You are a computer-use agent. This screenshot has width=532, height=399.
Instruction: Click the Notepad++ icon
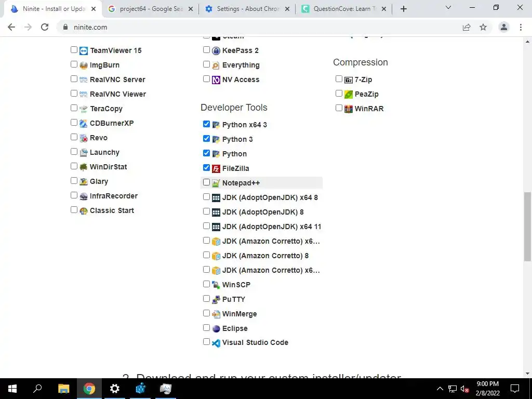pyautogui.click(x=216, y=183)
